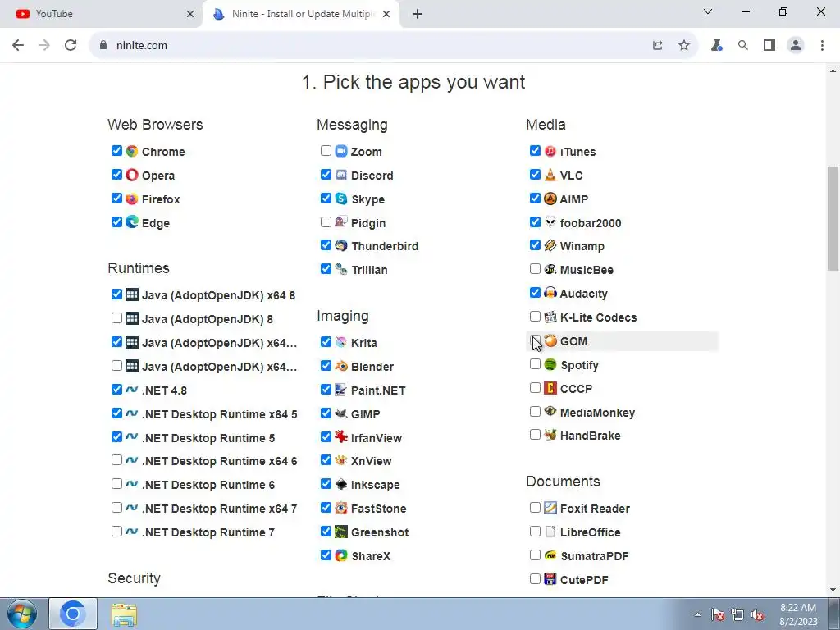Open Chrome's three-dot menu
The image size is (840, 630).
tap(822, 46)
